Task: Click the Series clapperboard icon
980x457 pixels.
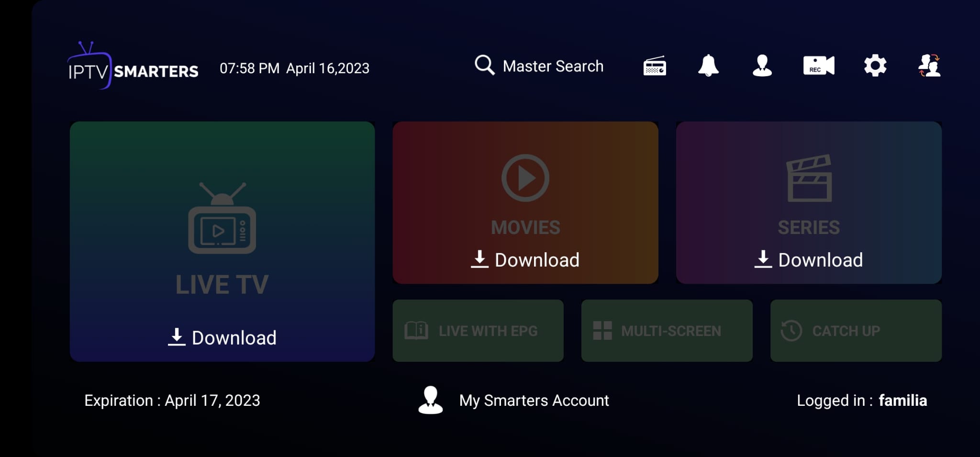Action: click(x=809, y=178)
